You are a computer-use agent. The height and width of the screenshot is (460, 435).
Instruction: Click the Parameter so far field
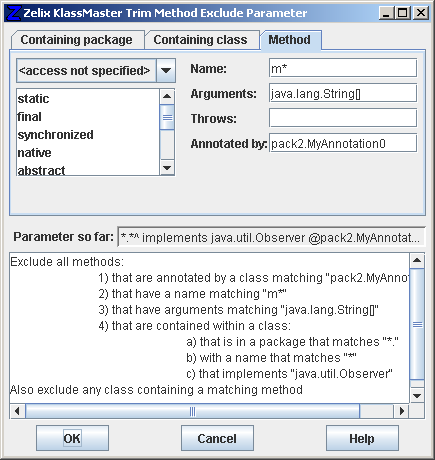pyautogui.click(x=271, y=237)
